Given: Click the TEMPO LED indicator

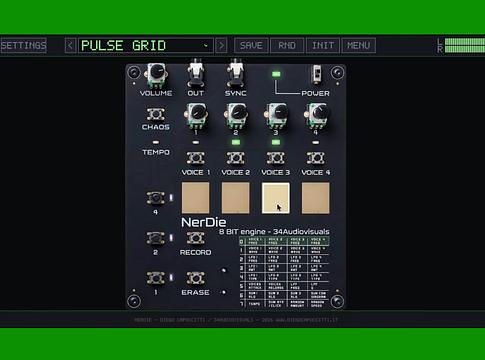Looking at the screenshot, I should 156,142.
